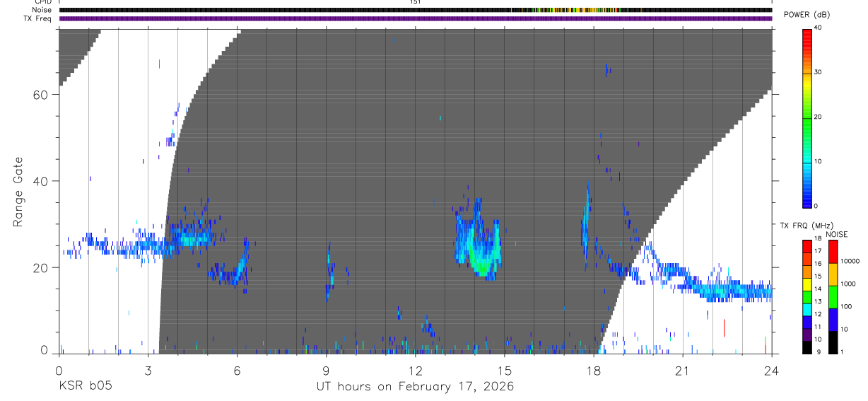Click the 60 tick on Range Gate axis
Viewport: 868px width, 401px height.
pyautogui.click(x=42, y=95)
